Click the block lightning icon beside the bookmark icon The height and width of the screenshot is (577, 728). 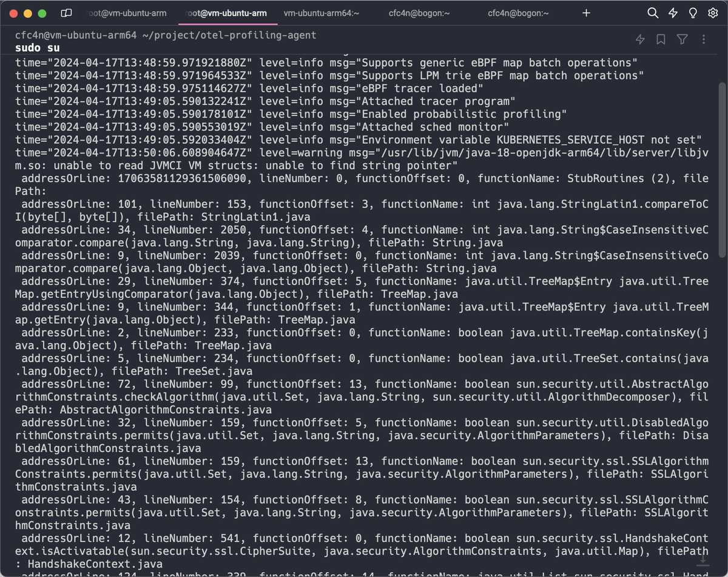click(x=640, y=39)
